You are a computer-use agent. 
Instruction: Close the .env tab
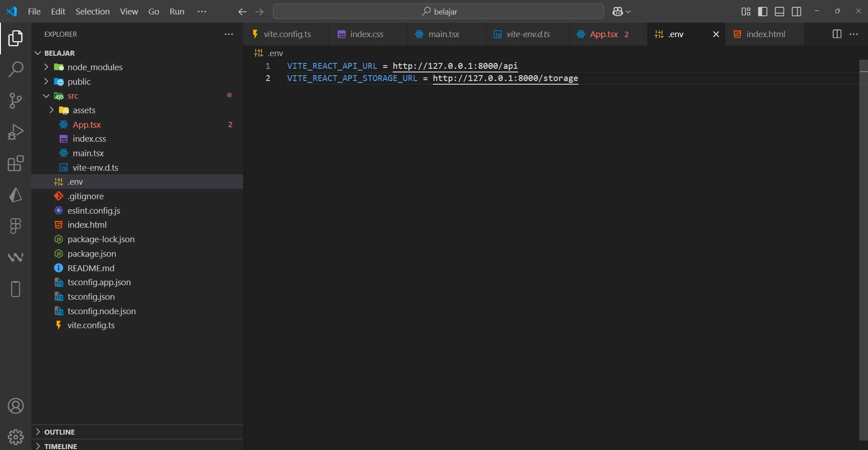716,34
